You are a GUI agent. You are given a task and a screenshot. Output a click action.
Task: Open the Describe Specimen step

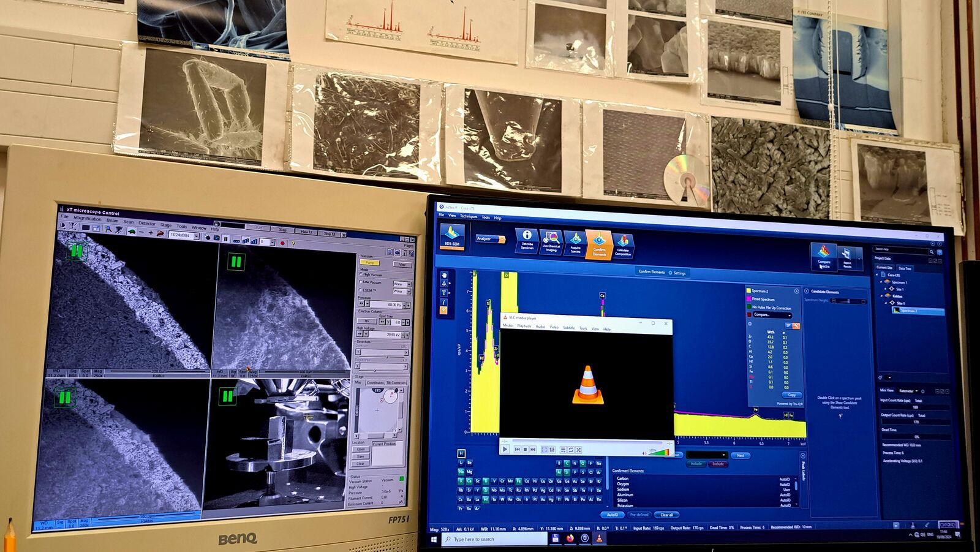[527, 240]
